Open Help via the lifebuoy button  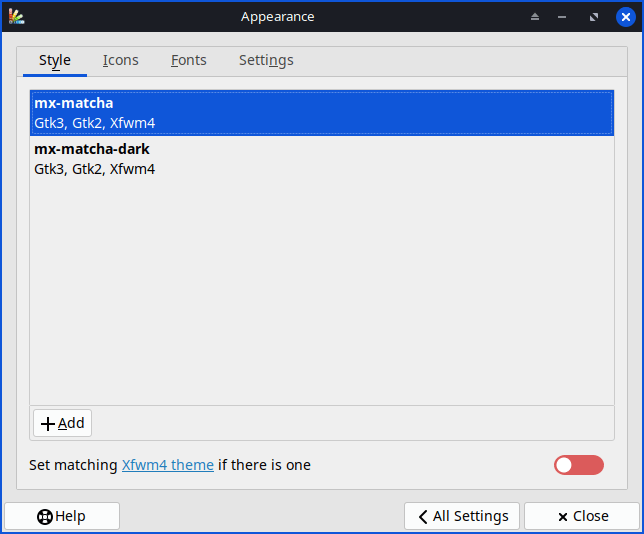[62, 516]
